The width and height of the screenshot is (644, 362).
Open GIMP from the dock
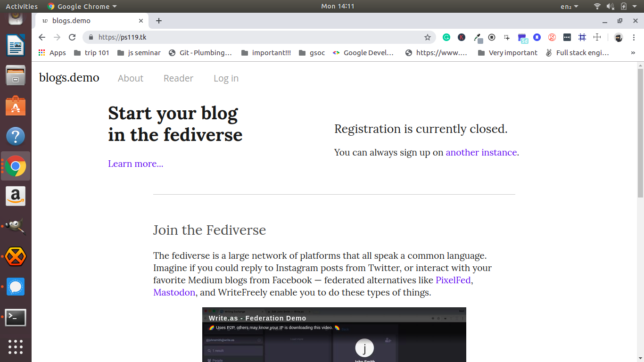coord(16,227)
